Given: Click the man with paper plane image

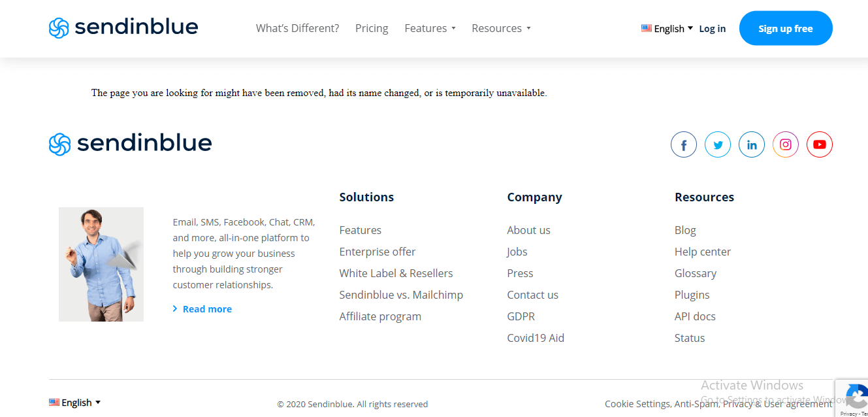Looking at the screenshot, I should point(101,264).
